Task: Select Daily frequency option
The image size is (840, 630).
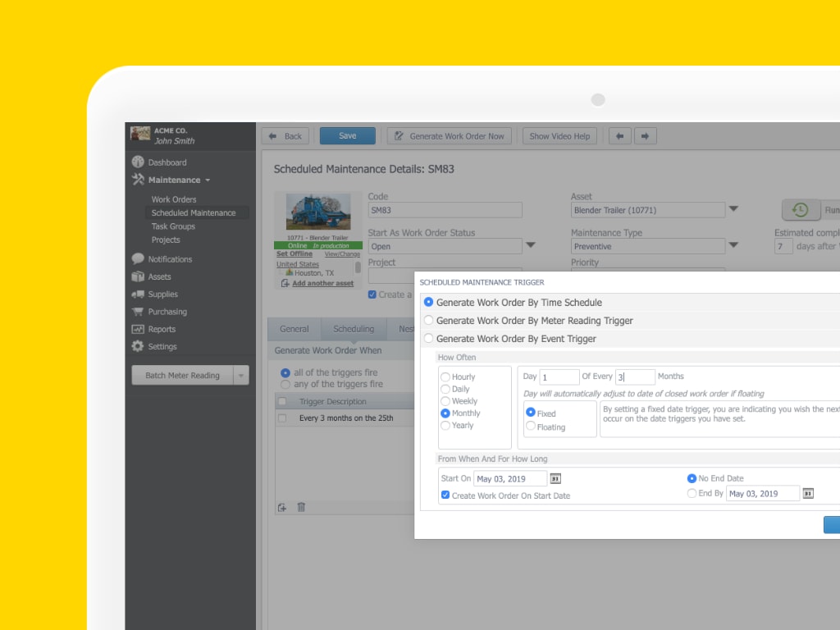Action: pyautogui.click(x=445, y=389)
